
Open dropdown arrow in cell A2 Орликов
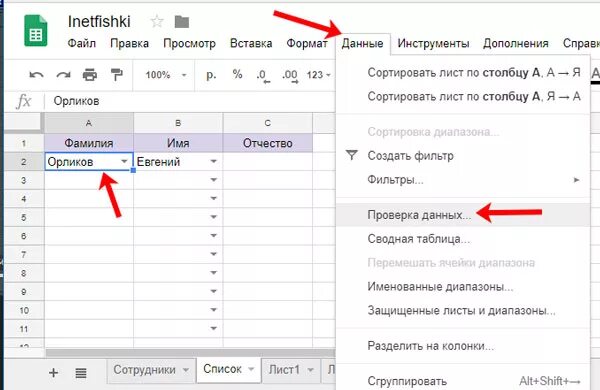coord(124,162)
